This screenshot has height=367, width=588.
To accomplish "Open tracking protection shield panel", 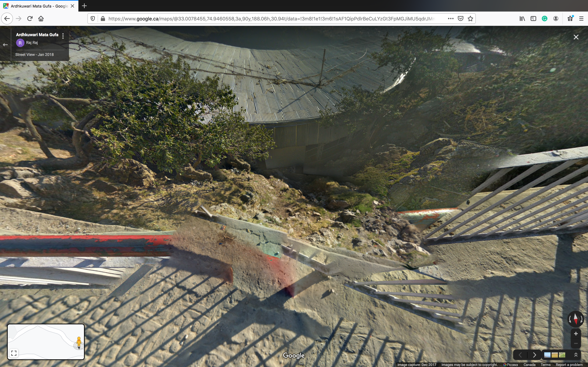I will pos(93,19).
